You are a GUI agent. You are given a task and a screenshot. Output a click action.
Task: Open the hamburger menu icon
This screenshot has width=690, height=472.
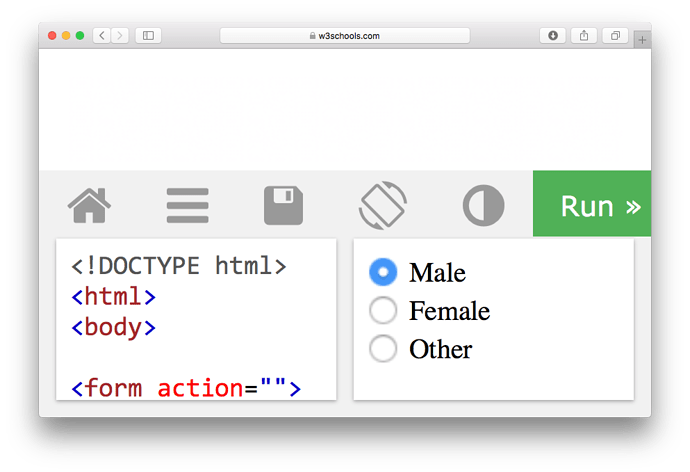coord(187,206)
